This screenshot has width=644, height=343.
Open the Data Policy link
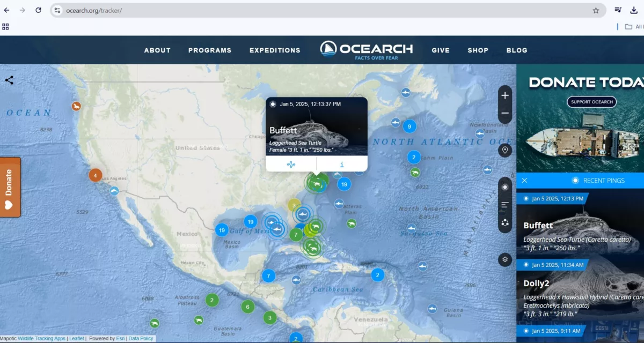141,339
